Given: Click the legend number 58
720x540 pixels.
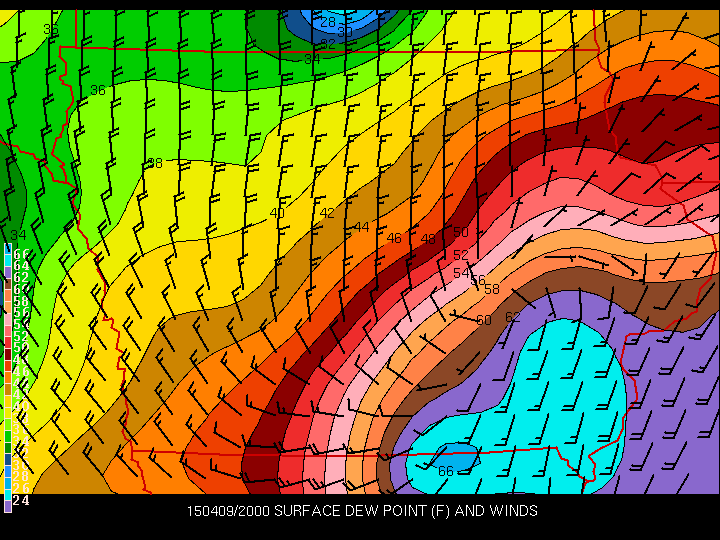Looking at the screenshot, I should [22, 302].
